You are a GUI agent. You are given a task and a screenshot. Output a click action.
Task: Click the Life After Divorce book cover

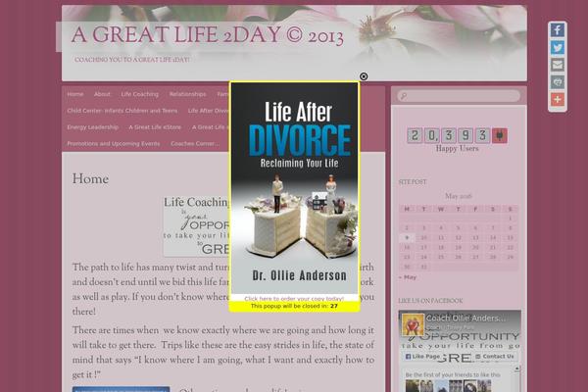click(295, 188)
